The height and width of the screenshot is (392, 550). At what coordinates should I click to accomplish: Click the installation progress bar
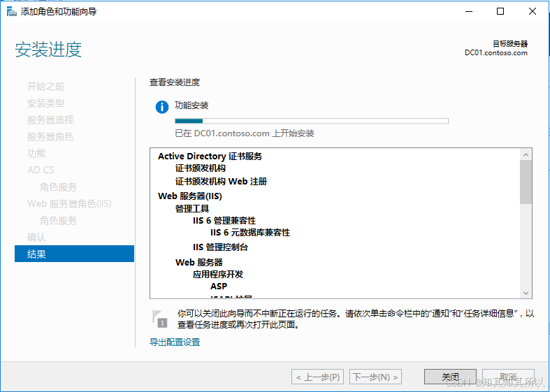tap(311, 121)
